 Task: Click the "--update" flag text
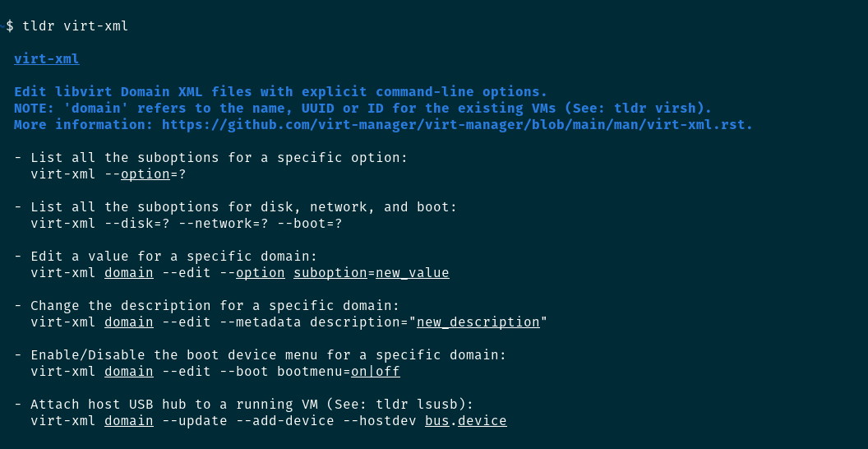(194, 421)
